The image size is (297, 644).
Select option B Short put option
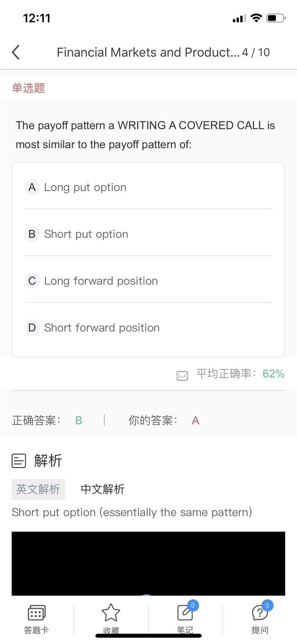(x=86, y=234)
